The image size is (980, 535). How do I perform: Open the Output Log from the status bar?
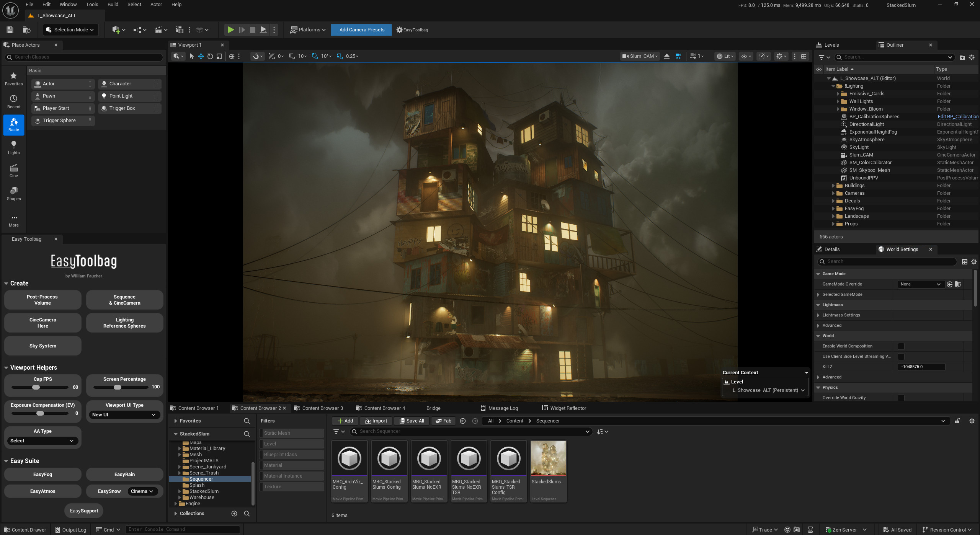pos(70,529)
